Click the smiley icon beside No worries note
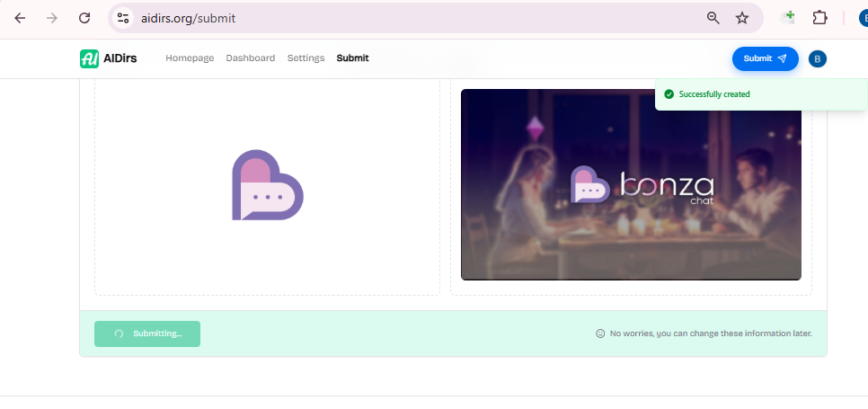The image size is (868, 409). [x=600, y=333]
